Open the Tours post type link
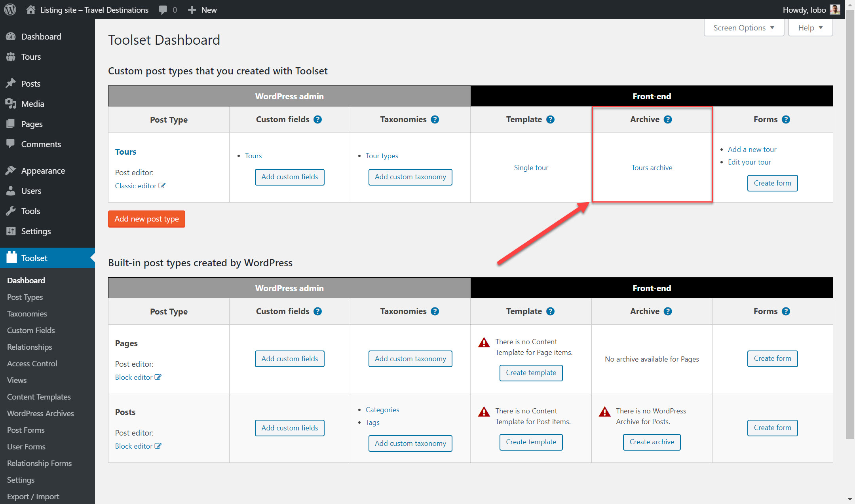Viewport: 855px width, 504px height. point(125,152)
